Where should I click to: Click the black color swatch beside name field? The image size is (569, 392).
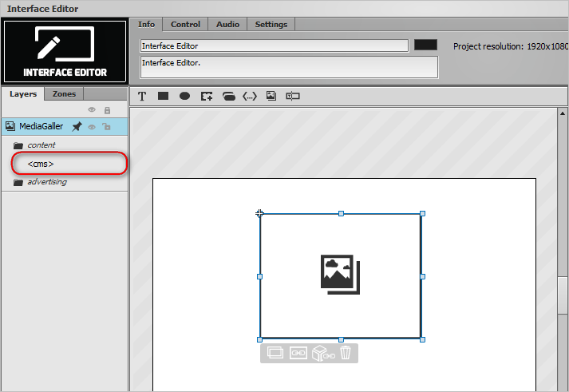pyautogui.click(x=425, y=45)
